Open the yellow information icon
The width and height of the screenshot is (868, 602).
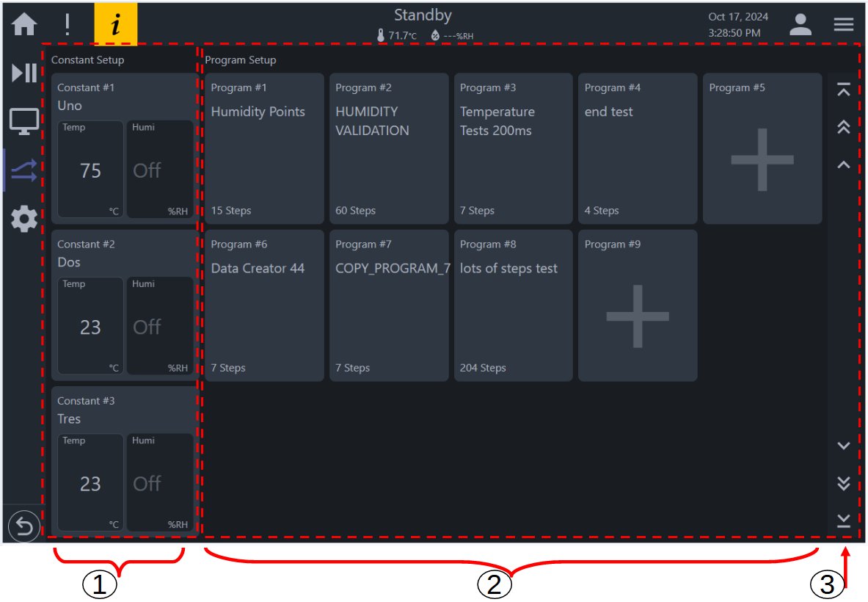point(116,24)
